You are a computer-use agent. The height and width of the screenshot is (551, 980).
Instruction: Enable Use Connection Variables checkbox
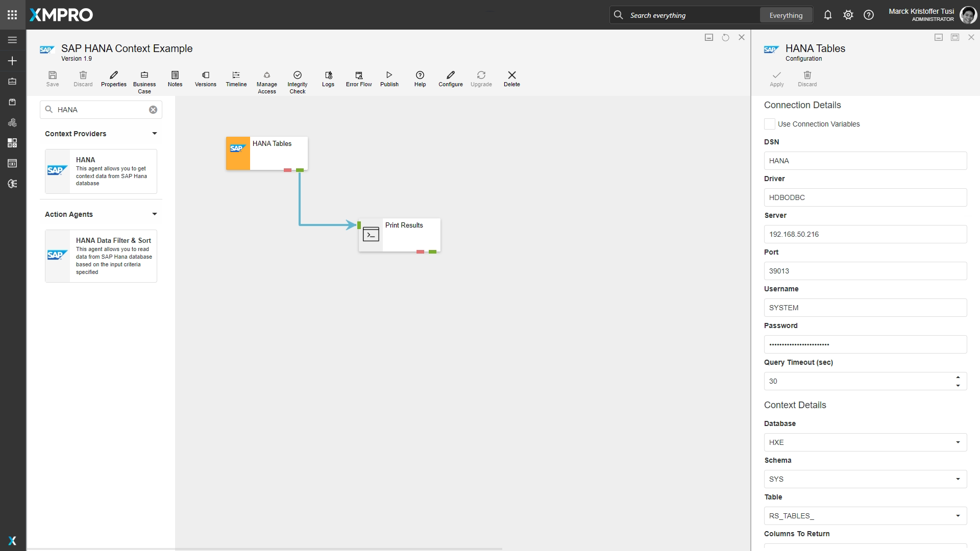point(769,124)
